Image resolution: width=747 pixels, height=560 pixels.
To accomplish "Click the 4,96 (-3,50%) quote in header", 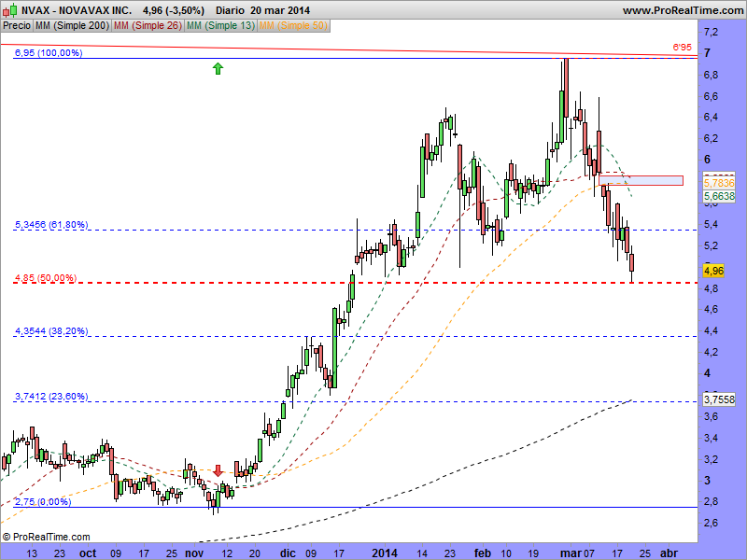I will (174, 10).
